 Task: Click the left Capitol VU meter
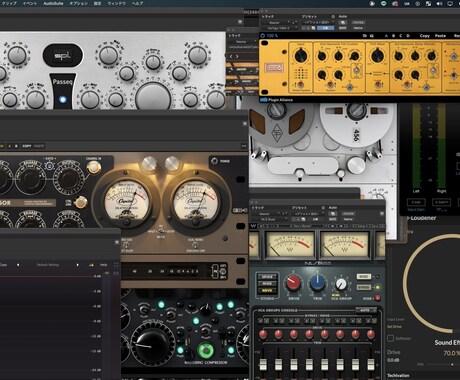point(127,201)
